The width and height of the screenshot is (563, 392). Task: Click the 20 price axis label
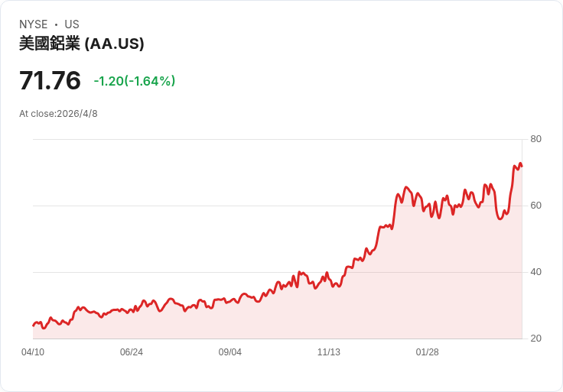pyautogui.click(x=535, y=339)
